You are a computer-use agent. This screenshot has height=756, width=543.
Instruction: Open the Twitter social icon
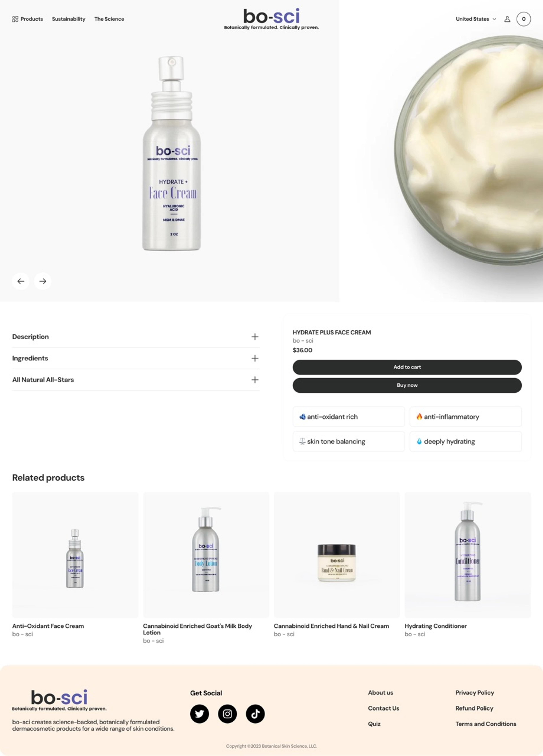200,714
